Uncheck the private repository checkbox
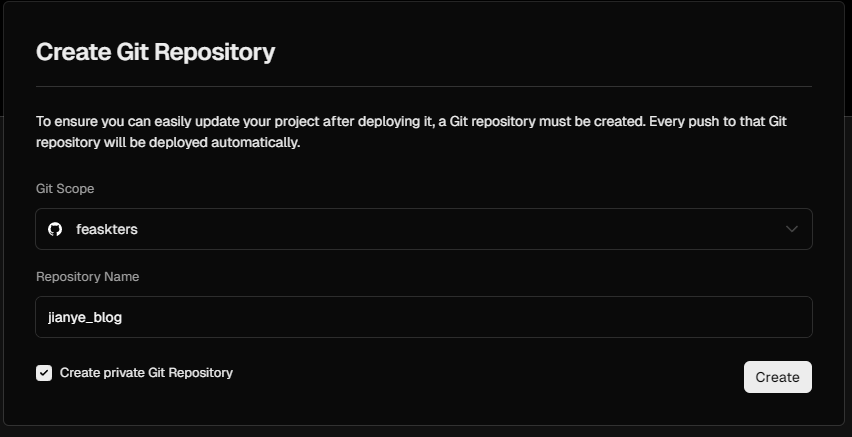Screen dimensions: 852x437 [x=44, y=373]
